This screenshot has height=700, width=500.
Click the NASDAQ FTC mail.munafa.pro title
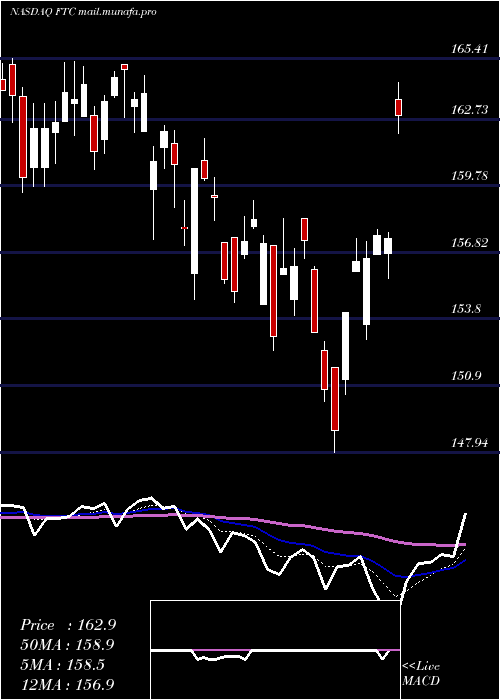(83, 12)
